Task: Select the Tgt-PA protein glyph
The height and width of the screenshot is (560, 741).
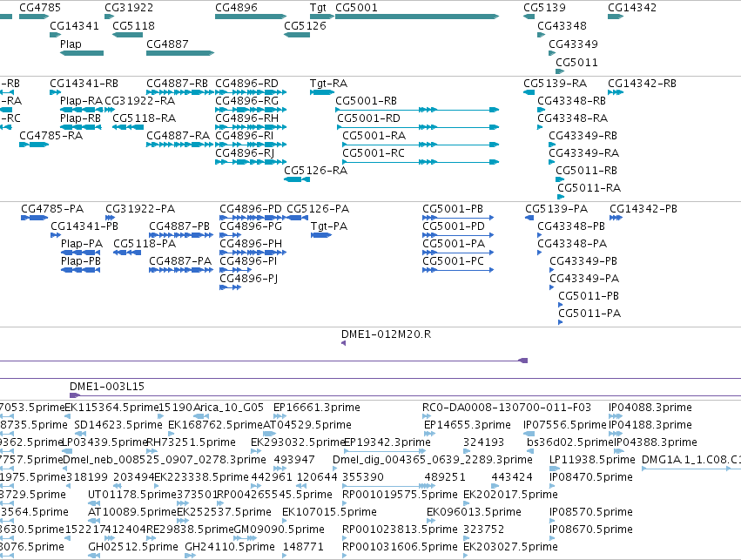Action: coord(321,235)
